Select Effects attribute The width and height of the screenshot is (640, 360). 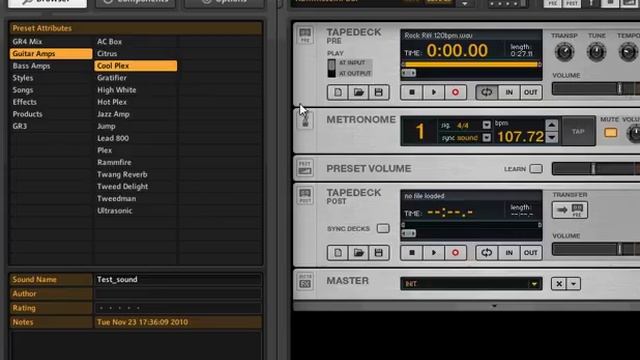pos(51,102)
